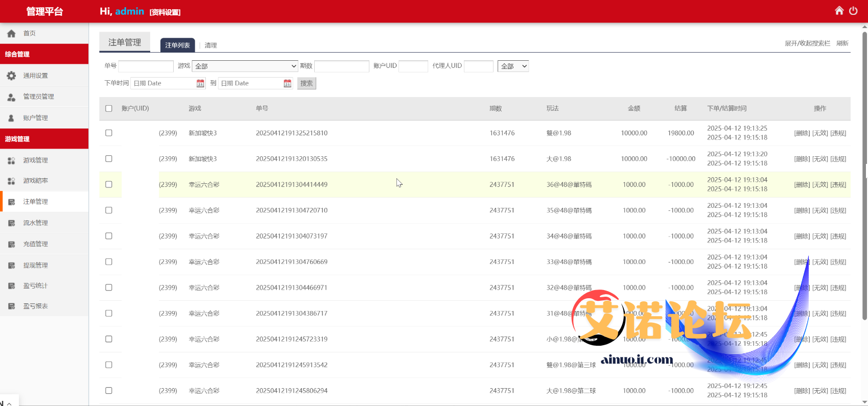The width and height of the screenshot is (868, 406).
Task: Click the settled amount 19800.00 cell
Action: point(681,133)
